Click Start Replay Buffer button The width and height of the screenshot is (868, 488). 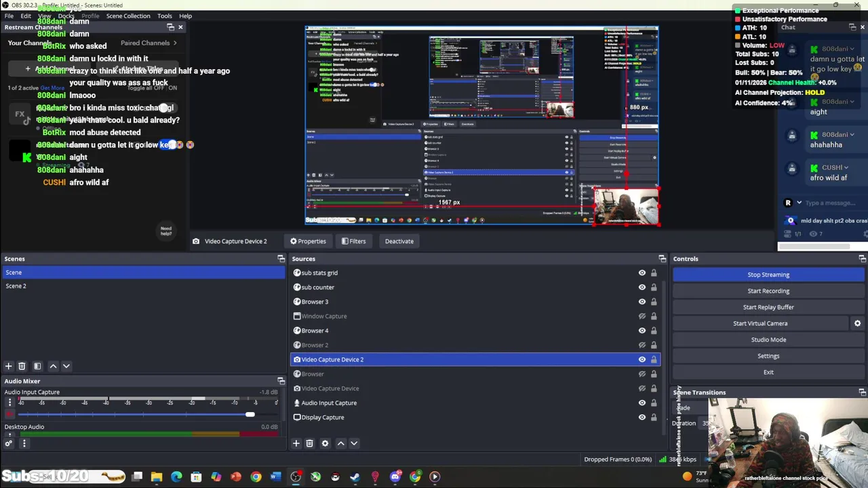(768, 307)
